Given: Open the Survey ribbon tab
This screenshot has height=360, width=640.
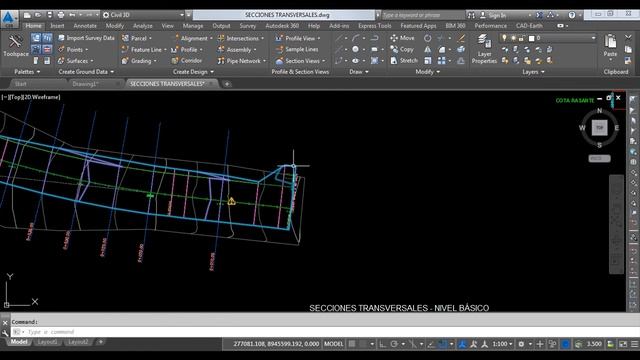Looking at the screenshot, I should click(x=248, y=26).
